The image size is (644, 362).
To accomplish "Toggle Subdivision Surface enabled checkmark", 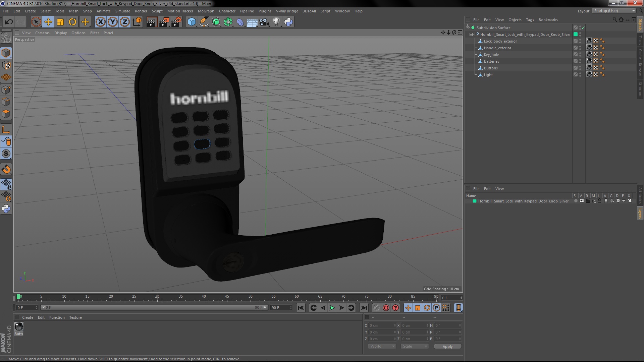I will click(x=583, y=28).
